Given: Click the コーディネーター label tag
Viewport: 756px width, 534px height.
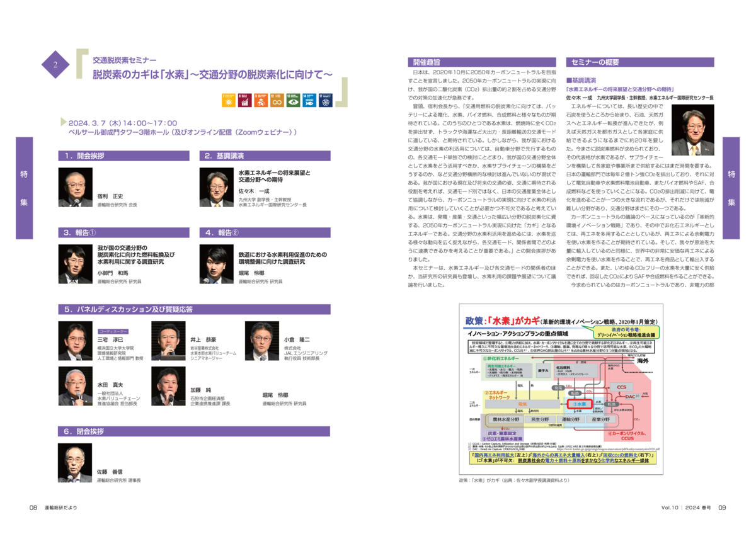Looking at the screenshot, I should tap(113, 331).
